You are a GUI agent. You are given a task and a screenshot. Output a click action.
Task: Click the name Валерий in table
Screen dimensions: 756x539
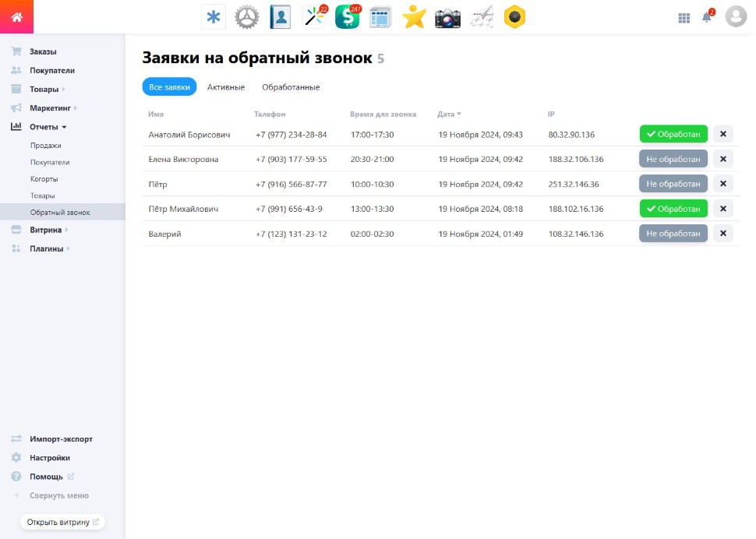coord(165,234)
